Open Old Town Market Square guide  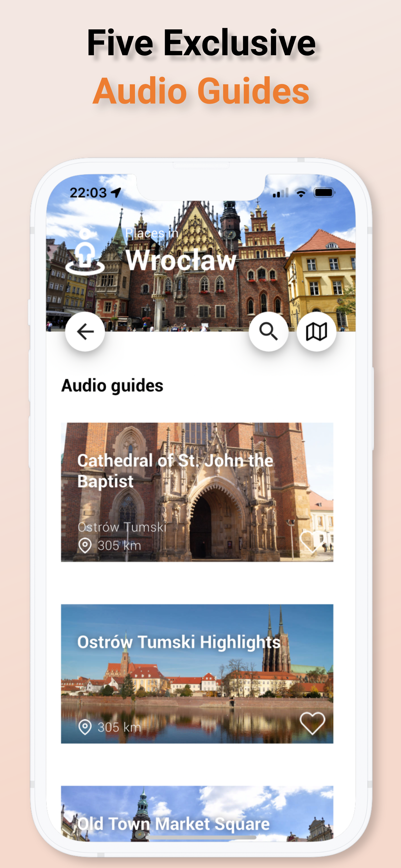click(197, 813)
